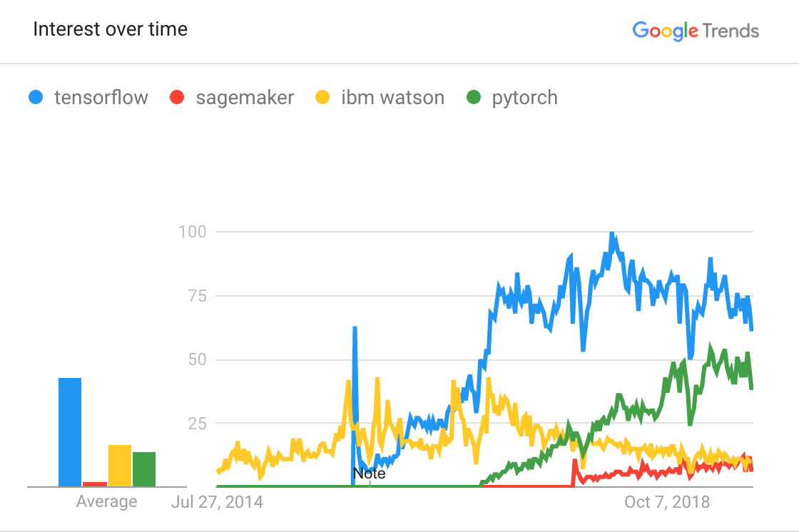Select the sagemaker legend label
Viewport: 799px width, 532px height.
[245, 98]
